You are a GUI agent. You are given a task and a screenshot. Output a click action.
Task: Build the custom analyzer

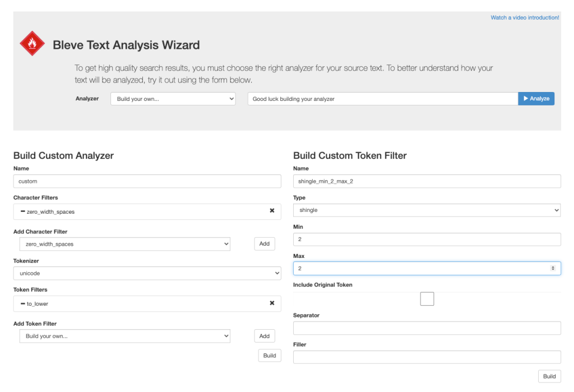click(270, 356)
